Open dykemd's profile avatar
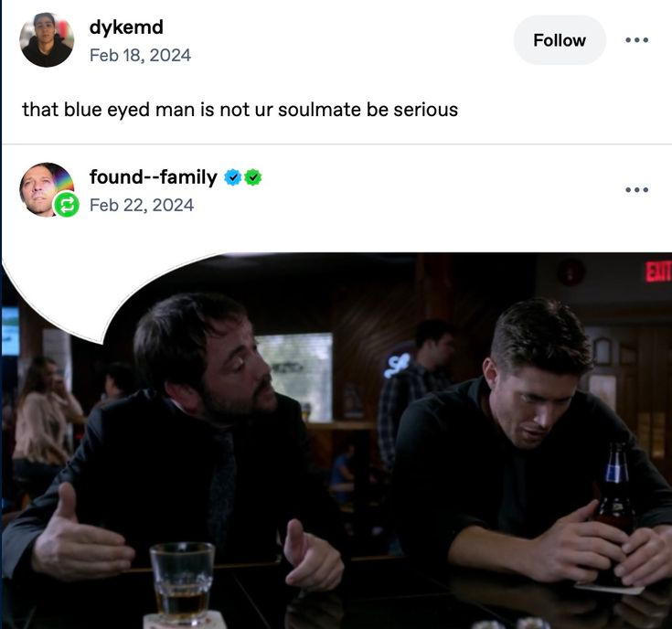This screenshot has width=672, height=629. pyautogui.click(x=47, y=40)
